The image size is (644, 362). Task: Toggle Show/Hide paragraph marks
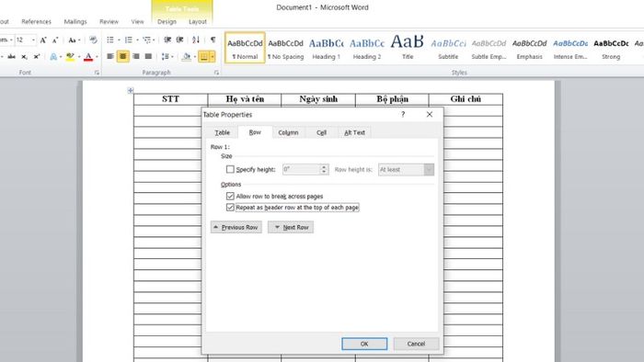[213, 40]
